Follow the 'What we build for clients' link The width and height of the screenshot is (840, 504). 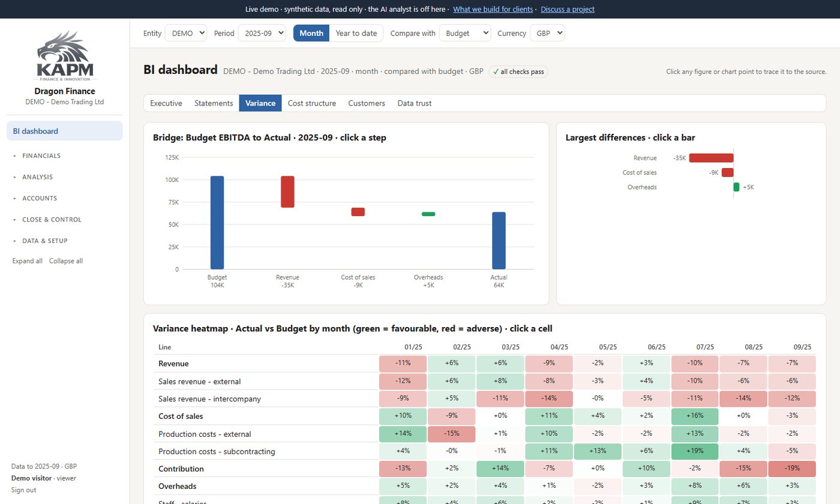coord(493,9)
